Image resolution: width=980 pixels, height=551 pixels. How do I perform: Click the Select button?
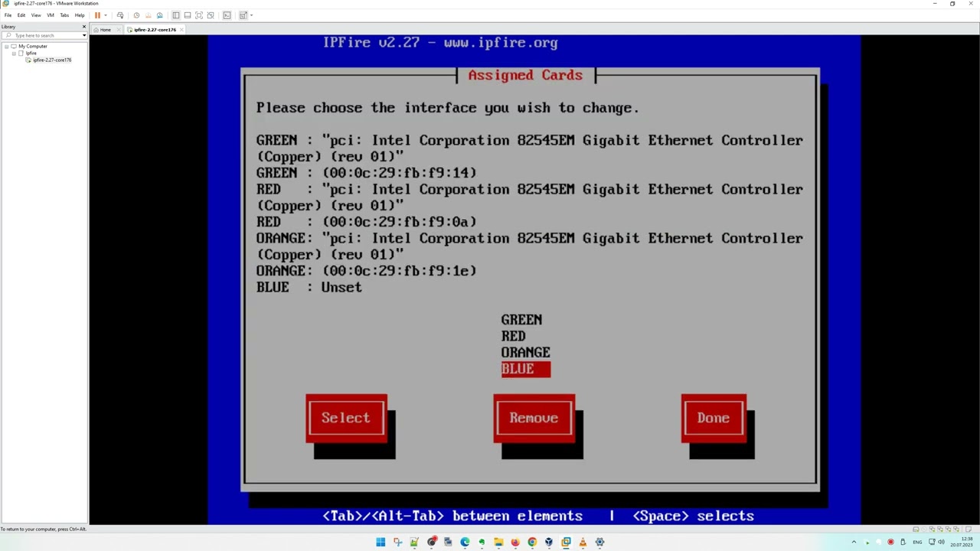pyautogui.click(x=346, y=418)
